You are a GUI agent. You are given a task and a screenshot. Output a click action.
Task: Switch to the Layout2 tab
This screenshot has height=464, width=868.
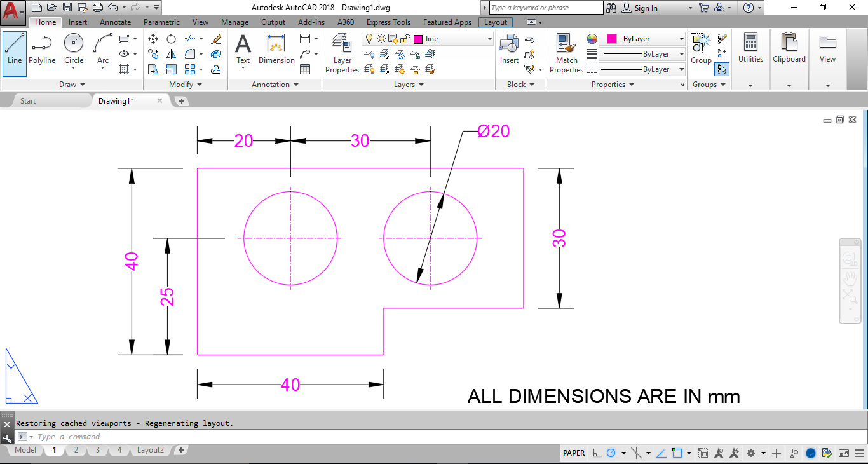(151, 450)
